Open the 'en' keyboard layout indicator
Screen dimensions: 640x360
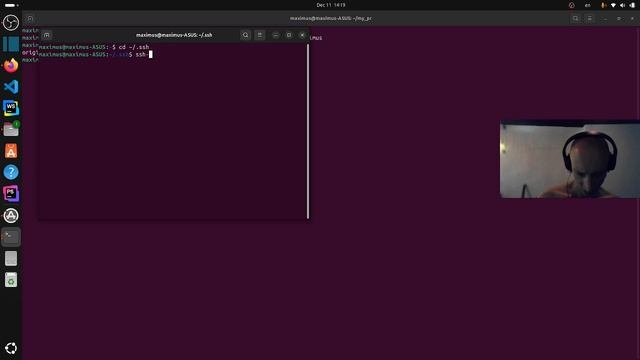587,5
